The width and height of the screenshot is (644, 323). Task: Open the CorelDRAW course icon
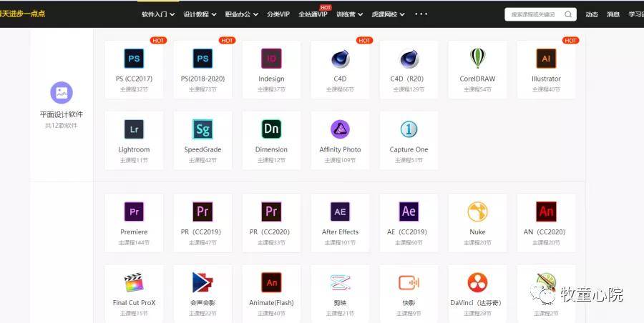point(477,59)
